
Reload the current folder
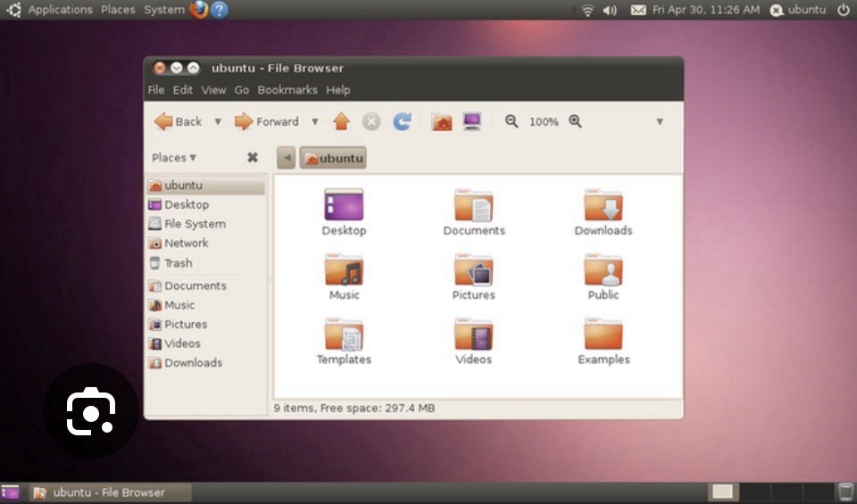[x=403, y=121]
